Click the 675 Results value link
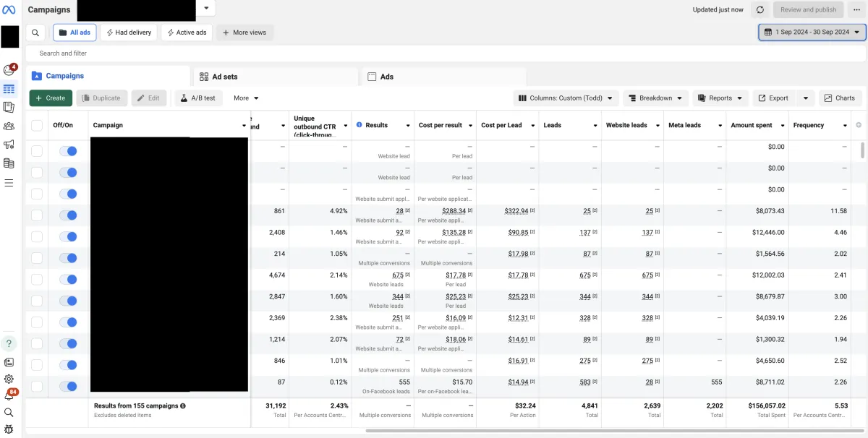 [x=398, y=275]
